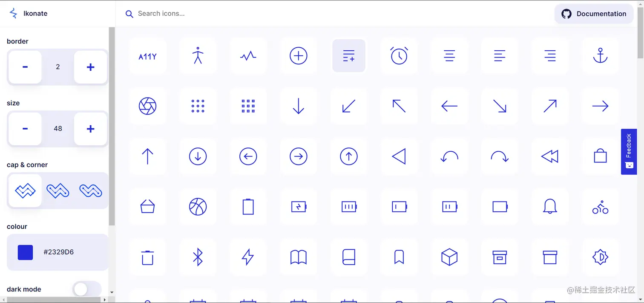Screen dimensions: 644x303
Task: Choose the redo curved arrow icon
Action: coord(500,156)
